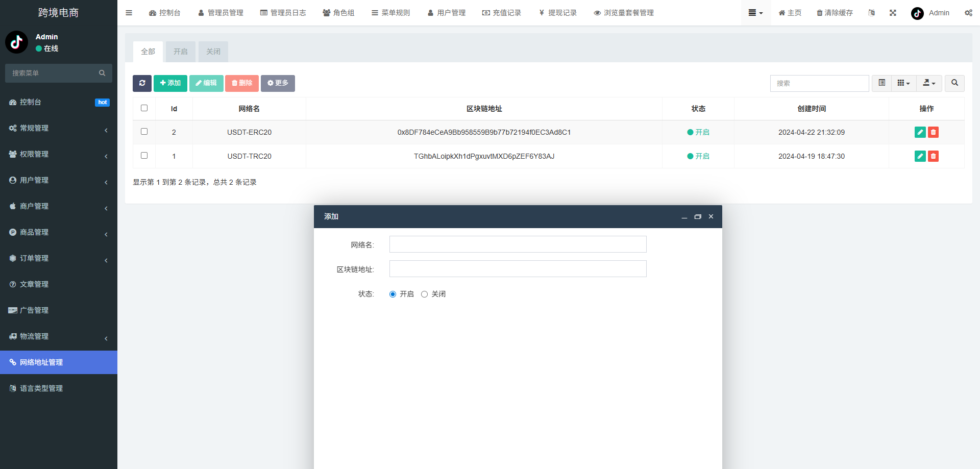
Task: Type in the 网络名 input field
Action: (x=518, y=244)
